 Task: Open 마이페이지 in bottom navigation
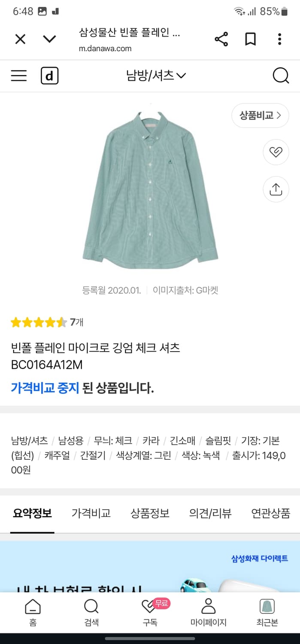[208, 613]
